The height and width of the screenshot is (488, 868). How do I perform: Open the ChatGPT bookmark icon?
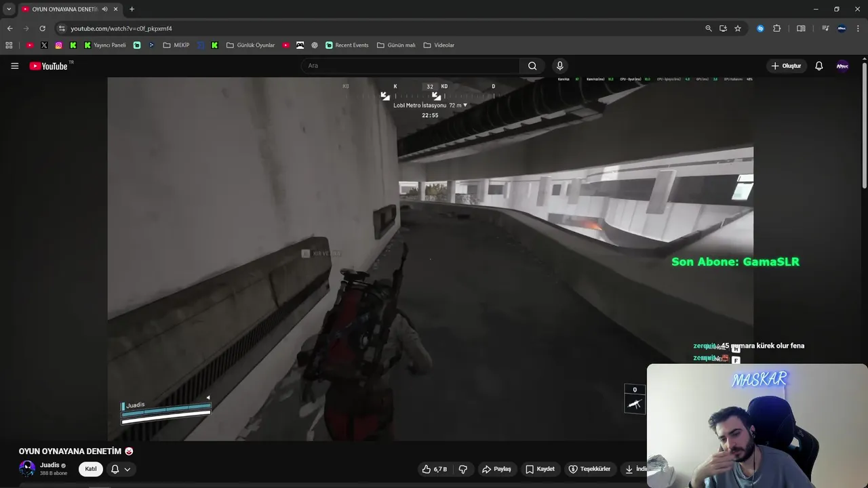coord(315,45)
